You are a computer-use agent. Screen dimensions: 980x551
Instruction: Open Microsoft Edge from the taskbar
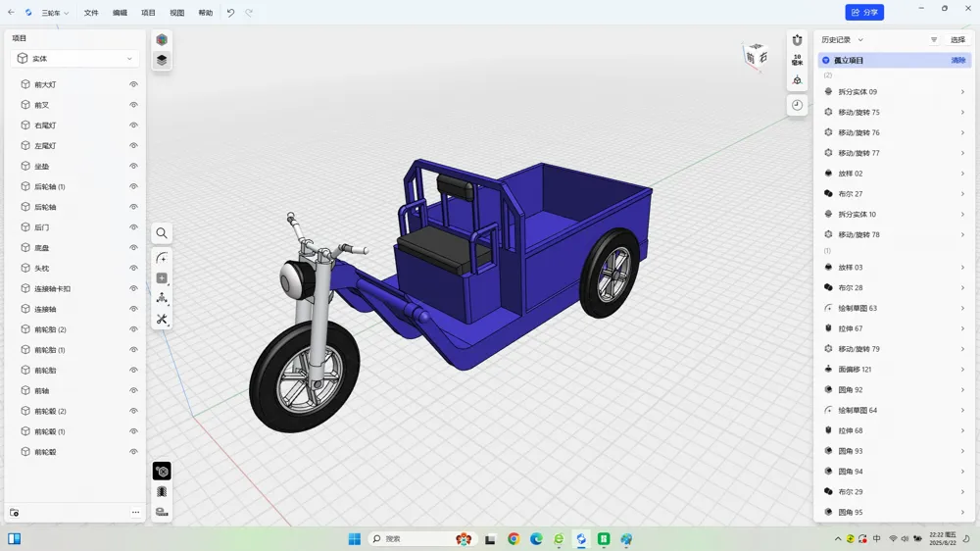click(x=536, y=538)
